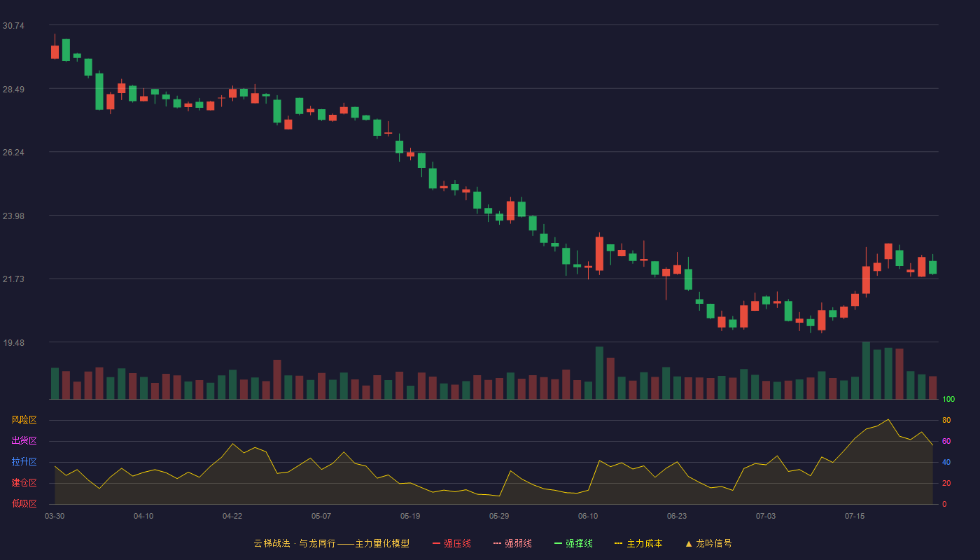Click the red 0 indicator scale value
Screen dimensions: 980x560
coord(944,505)
